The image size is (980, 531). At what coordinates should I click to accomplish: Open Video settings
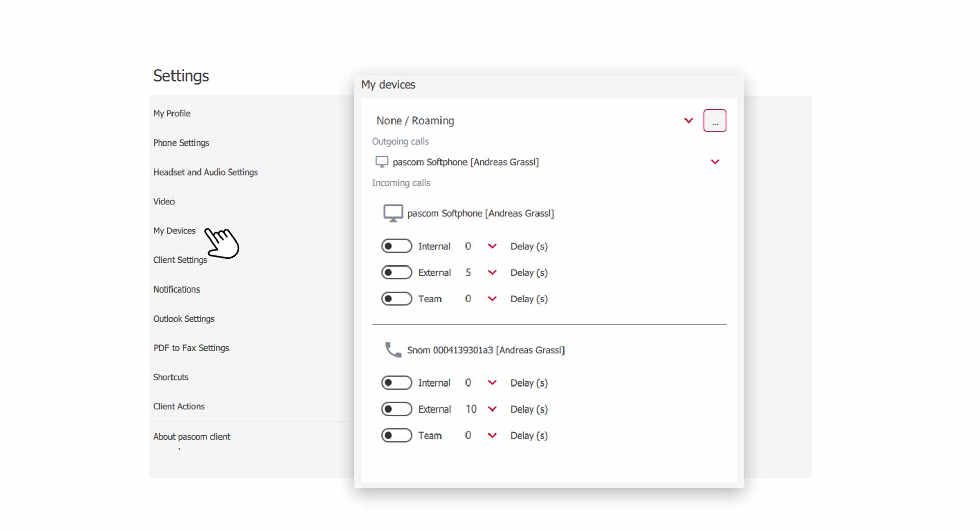164,202
